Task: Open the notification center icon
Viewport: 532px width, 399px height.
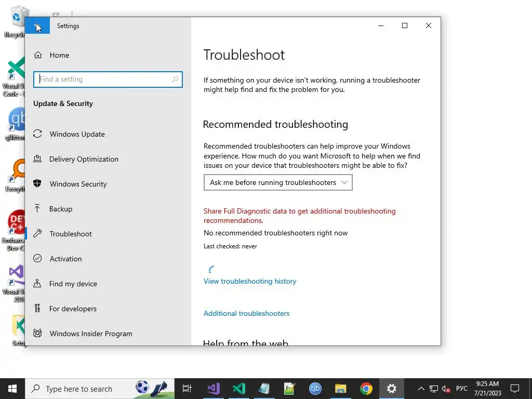Action: (515, 389)
